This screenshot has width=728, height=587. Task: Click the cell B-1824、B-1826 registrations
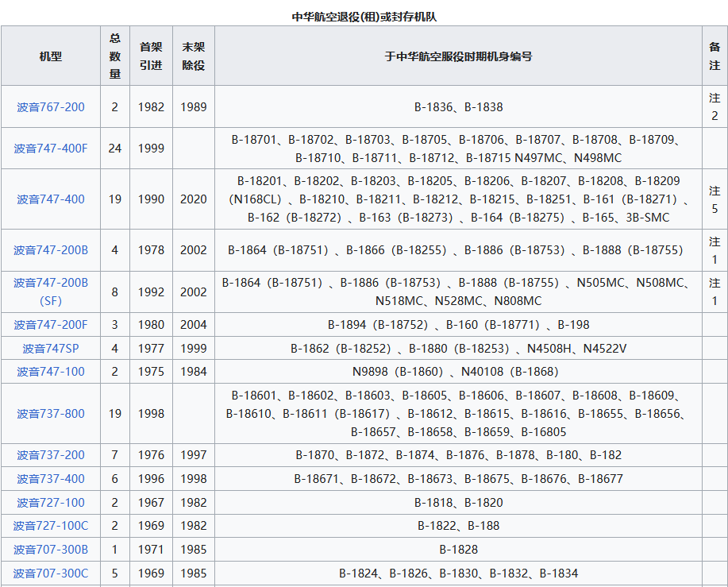458,573
